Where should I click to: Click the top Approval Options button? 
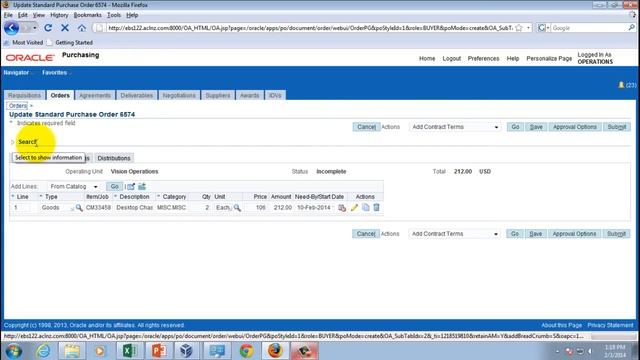coord(575,127)
